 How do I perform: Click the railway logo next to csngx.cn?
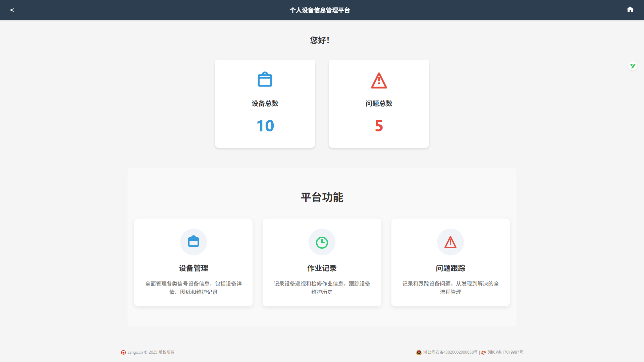coord(123,352)
